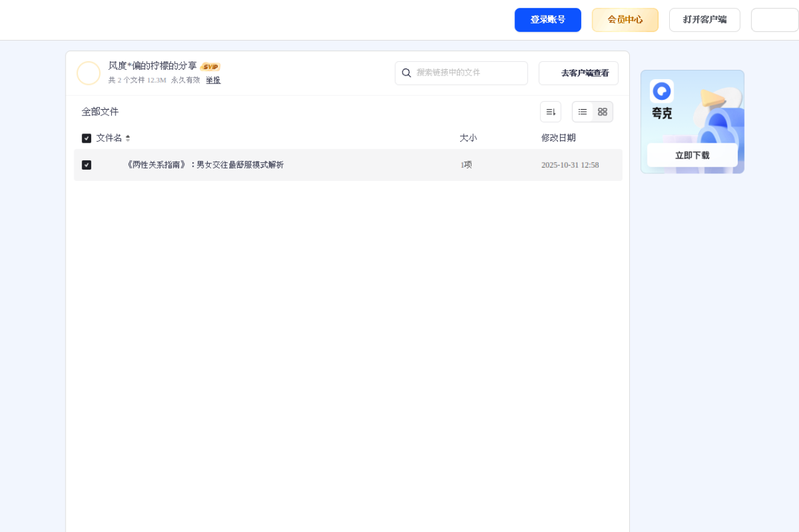
Task: Click the 举报 link
Action: coord(213,80)
